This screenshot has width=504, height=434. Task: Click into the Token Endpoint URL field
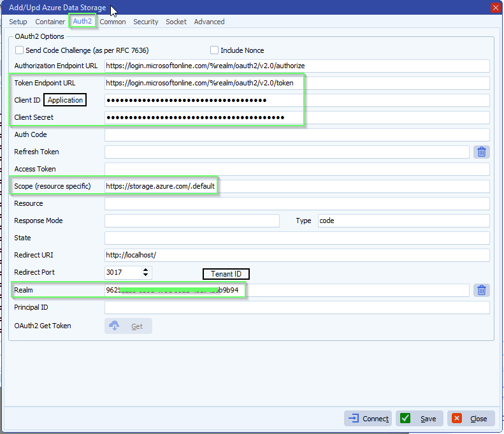click(297, 83)
